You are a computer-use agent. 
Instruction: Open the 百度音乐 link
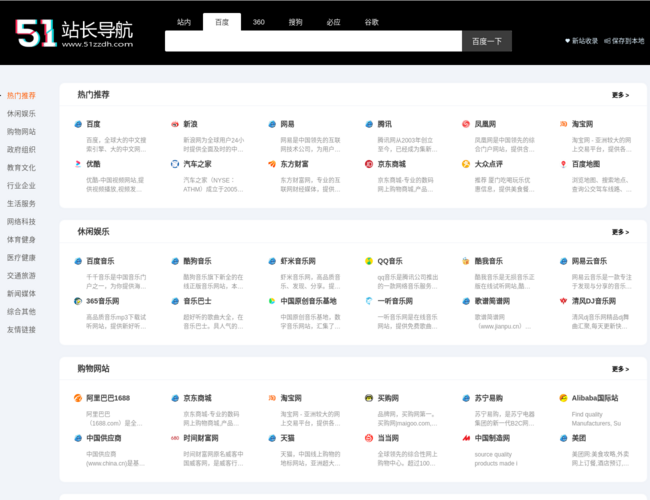[100, 261]
